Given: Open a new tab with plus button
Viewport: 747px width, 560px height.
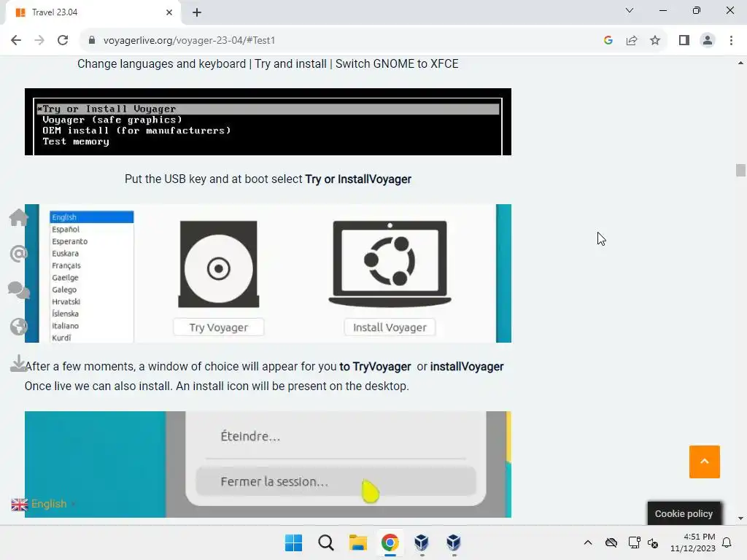Looking at the screenshot, I should click(197, 12).
